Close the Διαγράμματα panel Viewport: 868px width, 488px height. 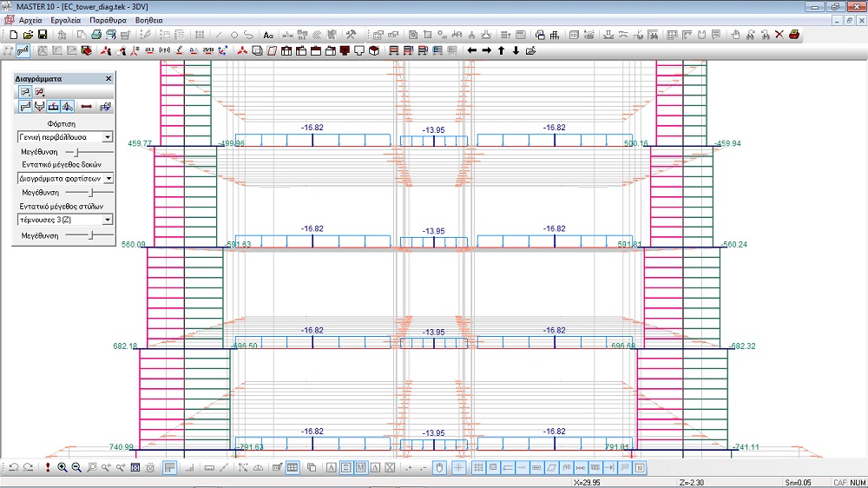coord(108,78)
